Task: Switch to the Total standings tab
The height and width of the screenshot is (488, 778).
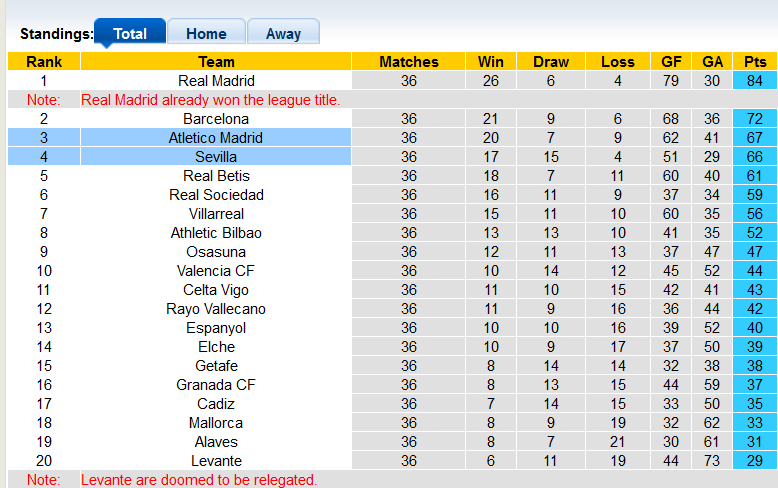Action: click(130, 33)
